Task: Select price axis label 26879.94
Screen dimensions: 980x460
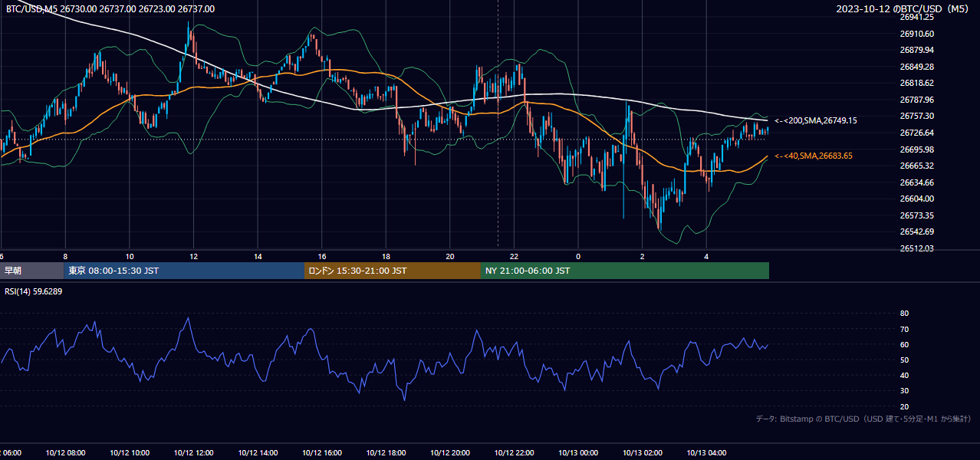Action: pos(916,50)
